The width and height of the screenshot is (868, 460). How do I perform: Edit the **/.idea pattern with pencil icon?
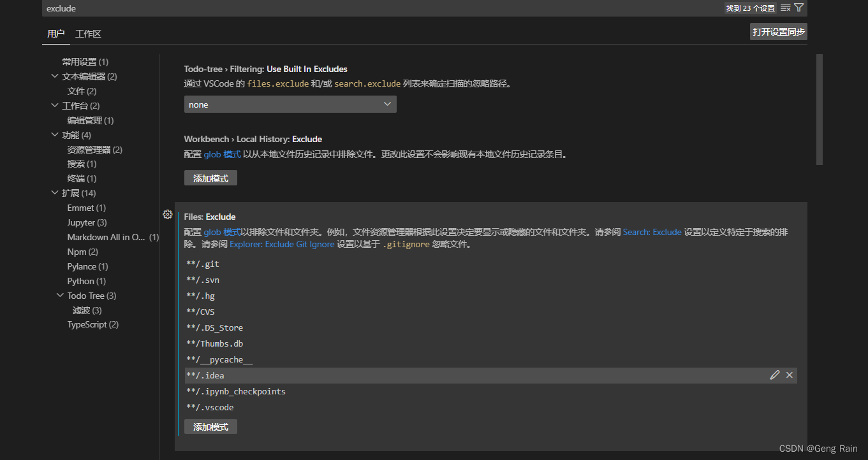775,375
